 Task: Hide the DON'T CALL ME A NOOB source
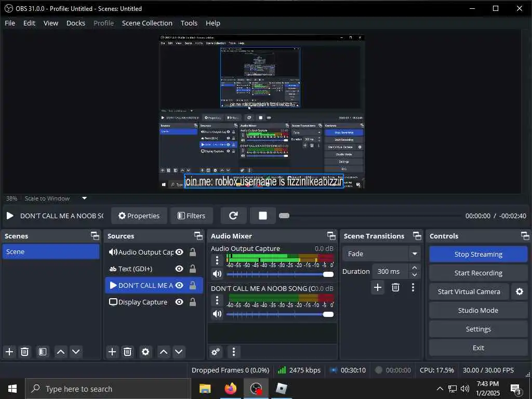click(x=179, y=286)
